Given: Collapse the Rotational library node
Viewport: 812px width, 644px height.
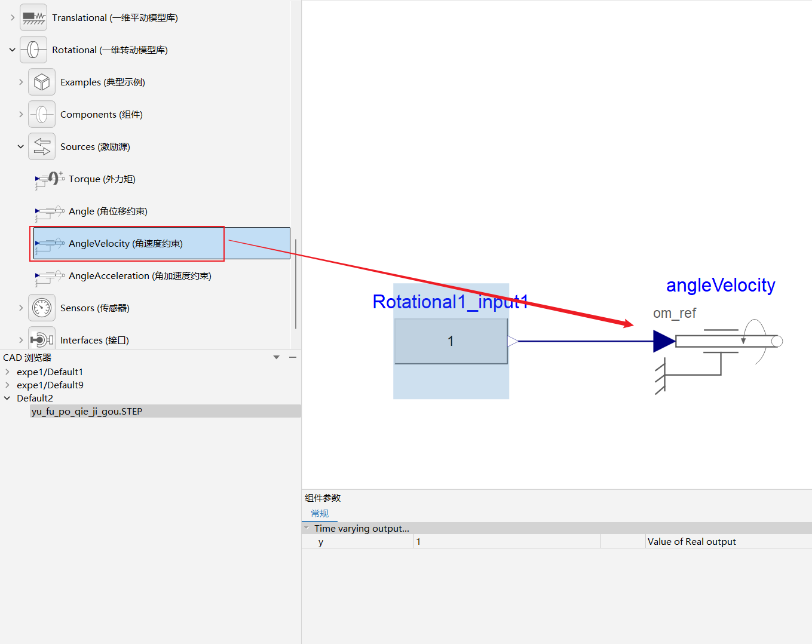Looking at the screenshot, I should [13, 50].
